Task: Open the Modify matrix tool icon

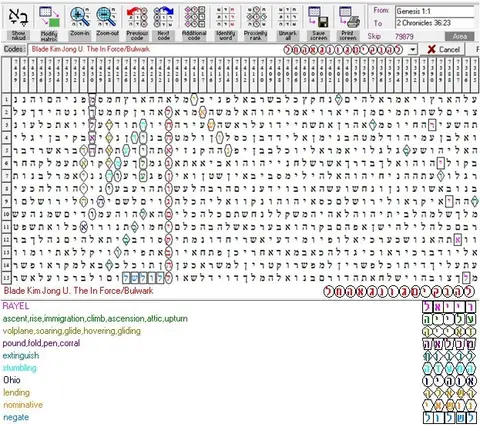Action: [x=49, y=17]
